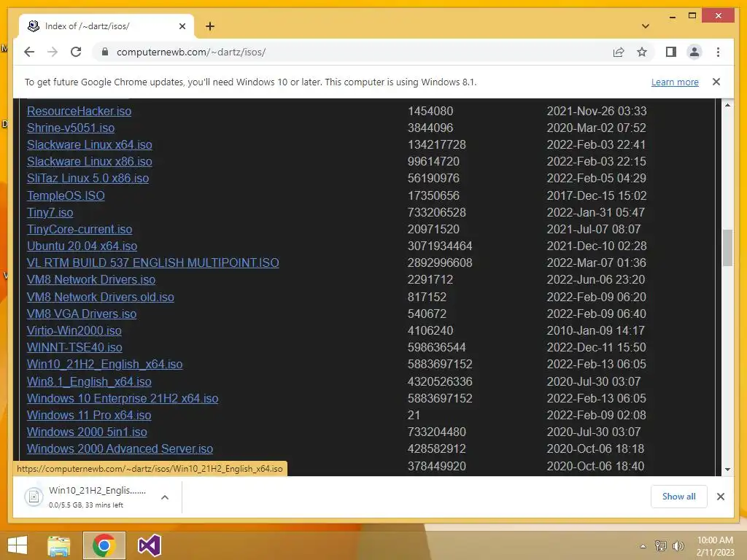Screen dimensions: 747x560
Task: Close the 'Index of /~dartz/isos/' tab
Action: tap(182, 26)
